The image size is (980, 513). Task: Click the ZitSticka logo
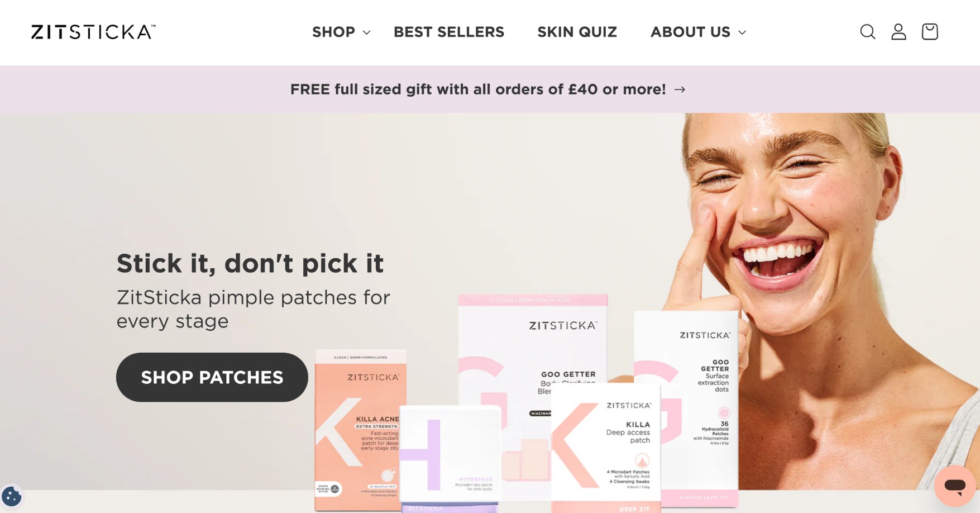[x=93, y=32]
